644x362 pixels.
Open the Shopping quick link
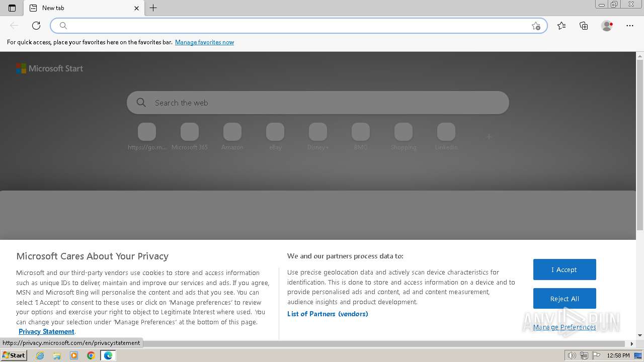[404, 137]
